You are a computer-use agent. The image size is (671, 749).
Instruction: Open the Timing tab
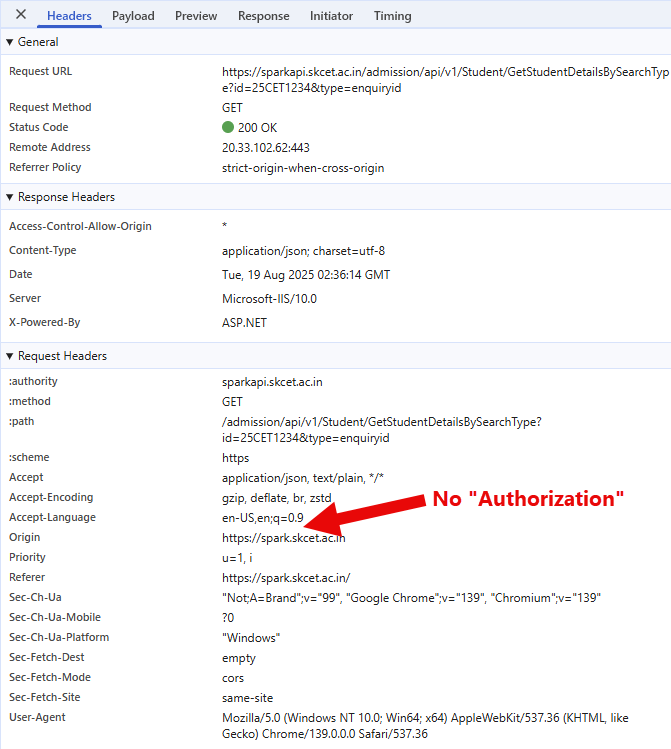coord(392,16)
